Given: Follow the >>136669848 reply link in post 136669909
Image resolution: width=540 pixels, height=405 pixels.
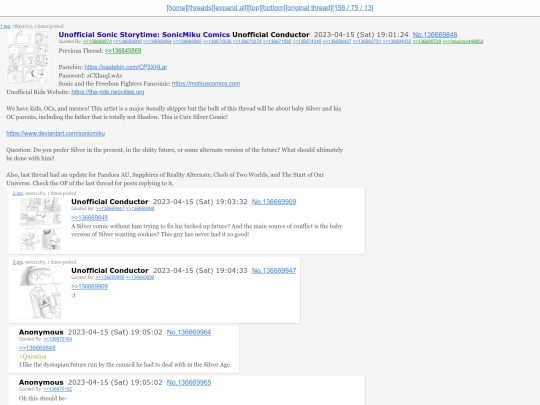Looking at the screenshot, I should tap(90, 218).
